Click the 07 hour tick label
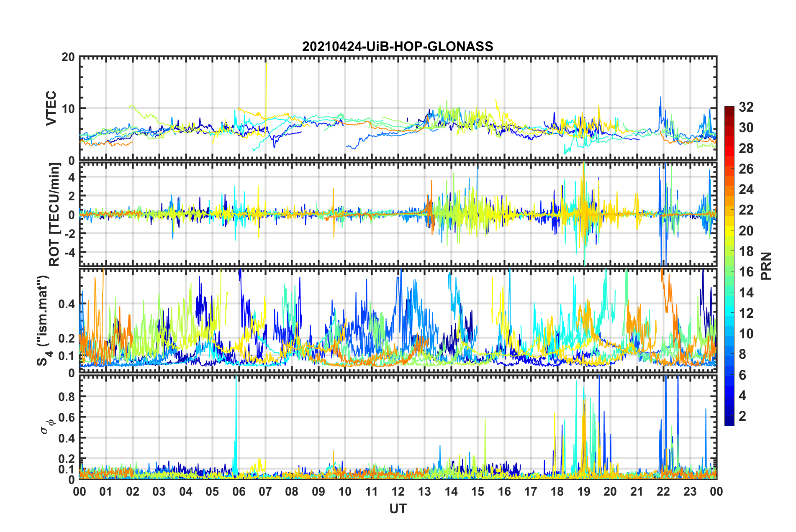 coord(265,491)
